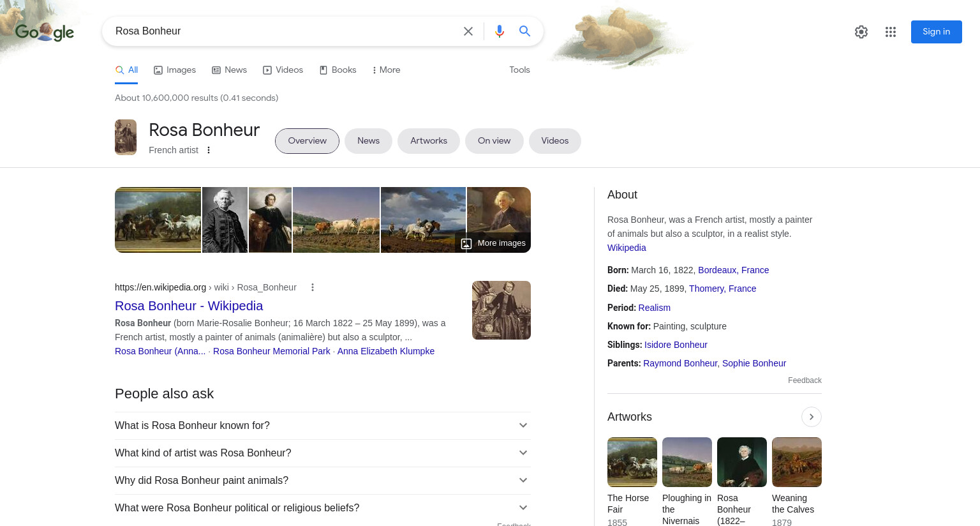Open The Horse Fair artwork card
980x526 pixels.
632,482
